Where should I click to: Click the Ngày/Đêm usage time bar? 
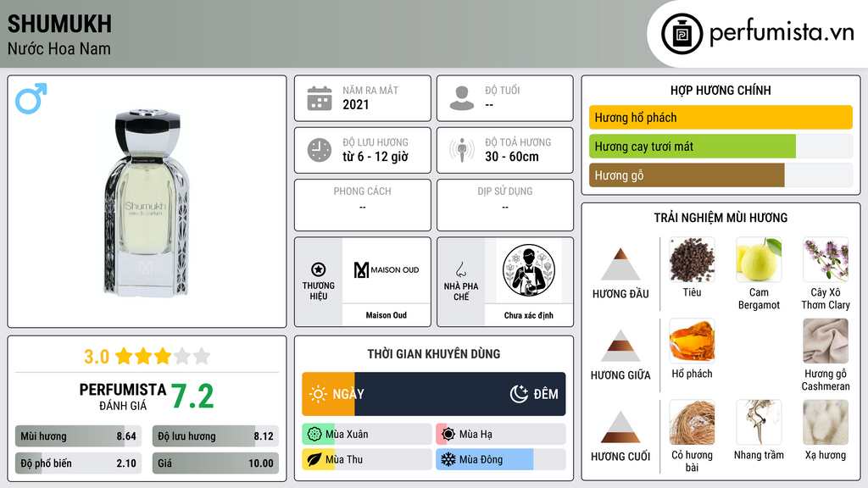pyautogui.click(x=433, y=394)
